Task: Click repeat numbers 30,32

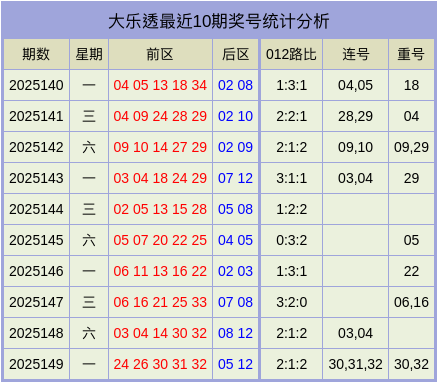Action: 411,364
